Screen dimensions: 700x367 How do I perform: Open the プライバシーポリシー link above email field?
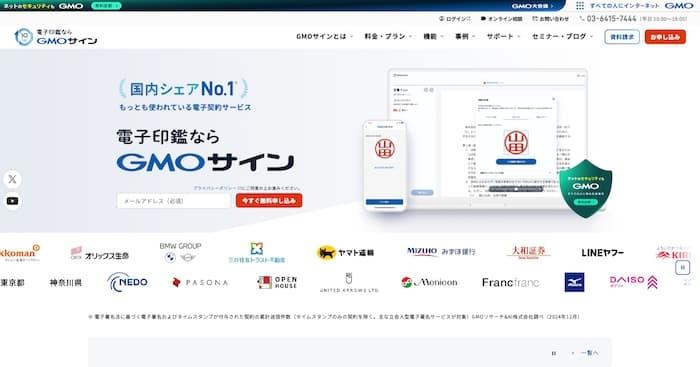pyautogui.click(x=216, y=188)
